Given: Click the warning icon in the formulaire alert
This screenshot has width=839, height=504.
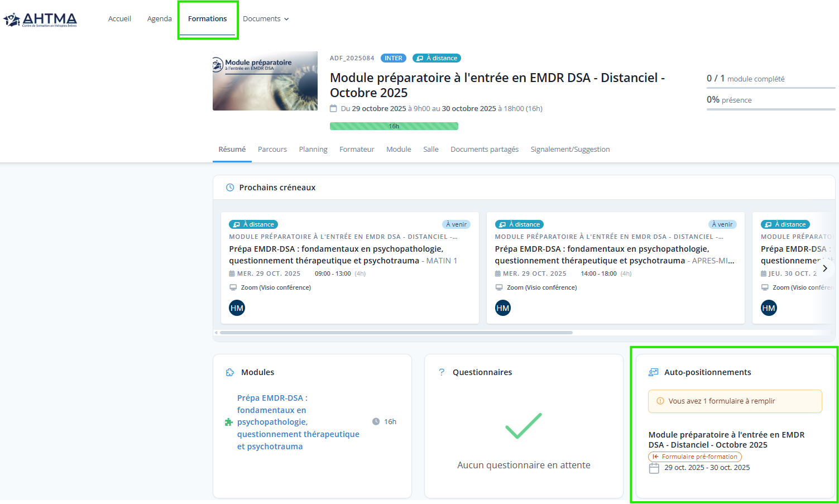Looking at the screenshot, I should click(x=661, y=401).
